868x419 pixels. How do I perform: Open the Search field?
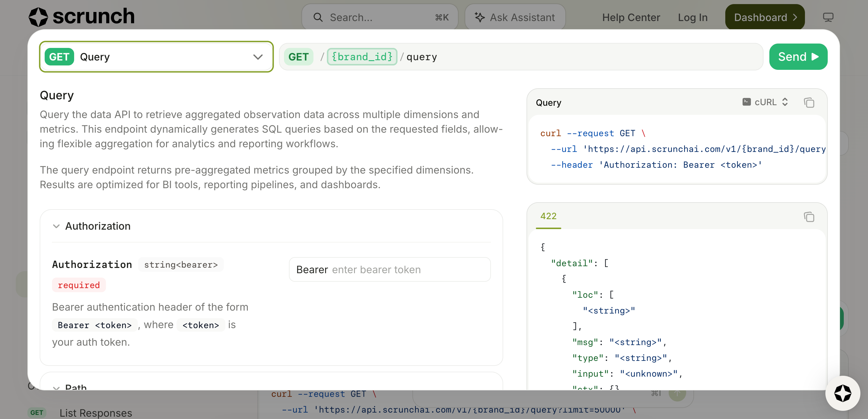coord(380,17)
